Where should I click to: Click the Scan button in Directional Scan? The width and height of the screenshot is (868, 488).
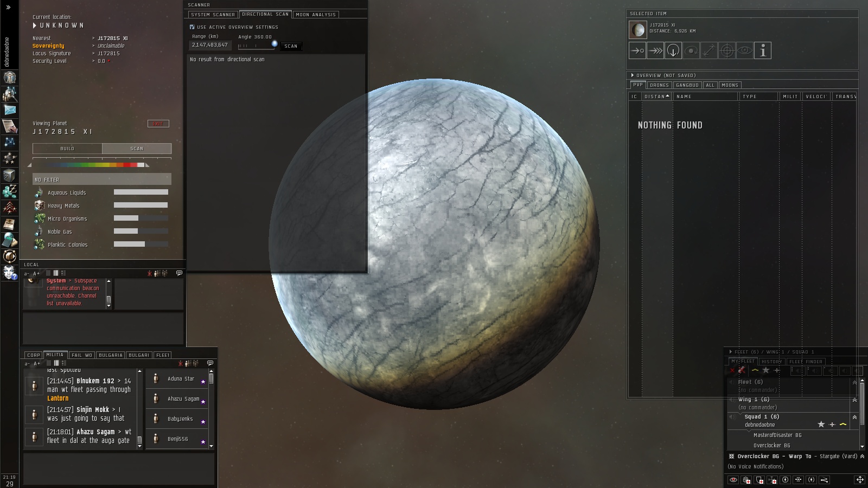click(x=291, y=46)
